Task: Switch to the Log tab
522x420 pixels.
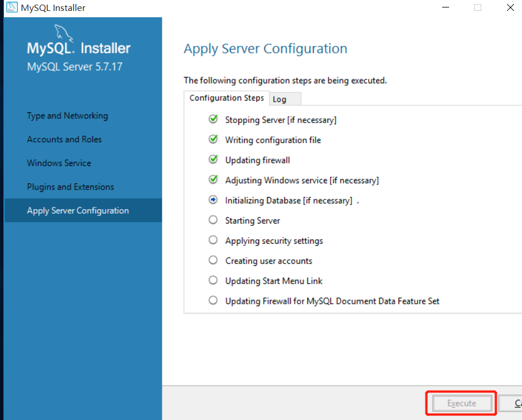Action: click(x=280, y=99)
